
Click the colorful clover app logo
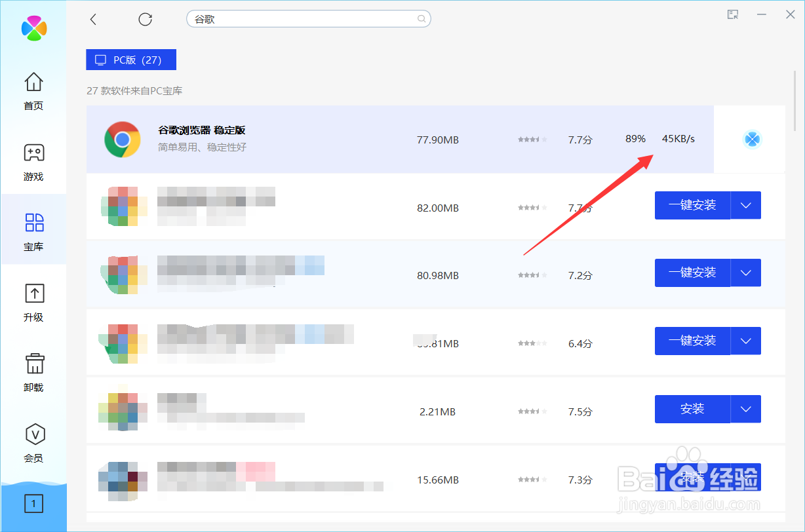tap(34, 28)
